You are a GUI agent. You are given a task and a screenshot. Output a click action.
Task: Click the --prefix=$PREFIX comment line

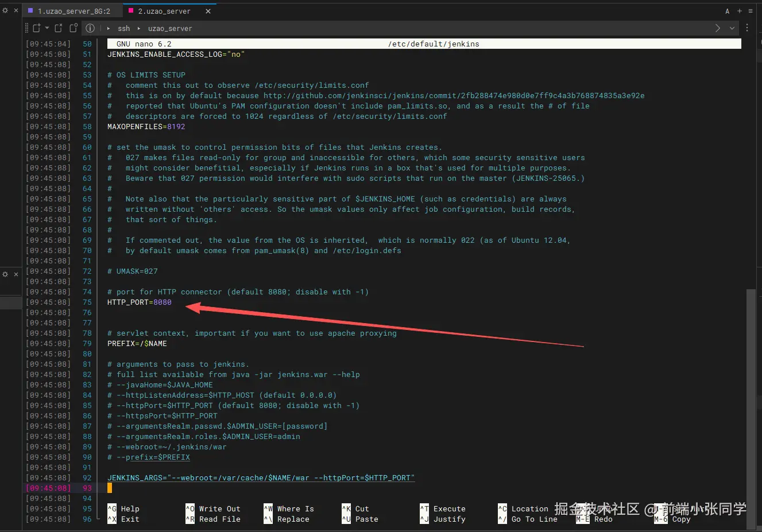coord(149,457)
